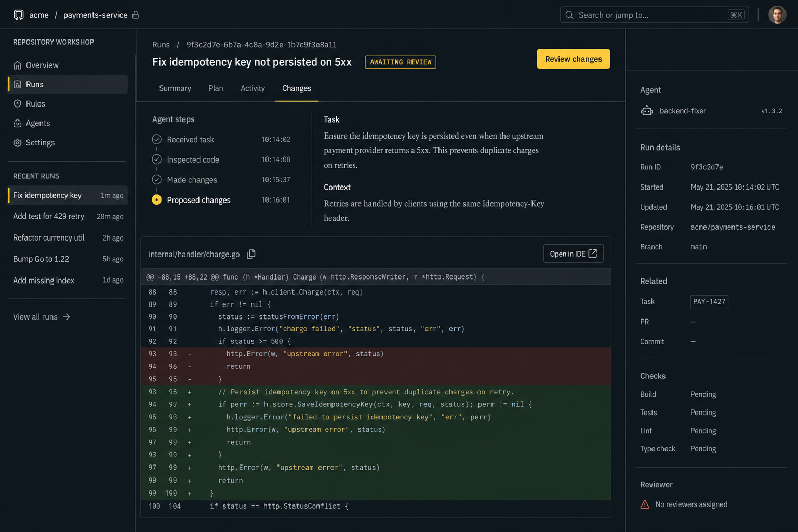The height and width of the screenshot is (532, 798).
Task: Click the private repository lock icon
Action: [x=136, y=15]
